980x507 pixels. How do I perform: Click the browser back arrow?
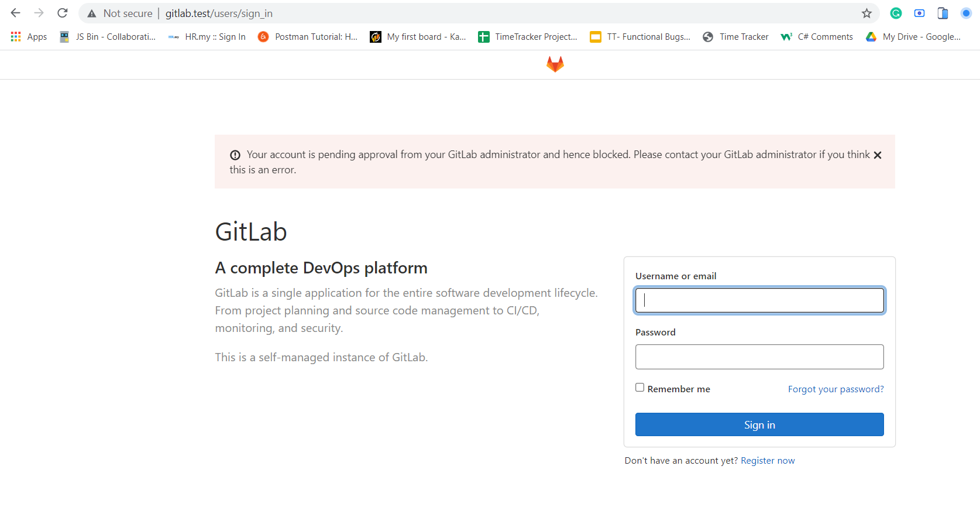pyautogui.click(x=16, y=13)
